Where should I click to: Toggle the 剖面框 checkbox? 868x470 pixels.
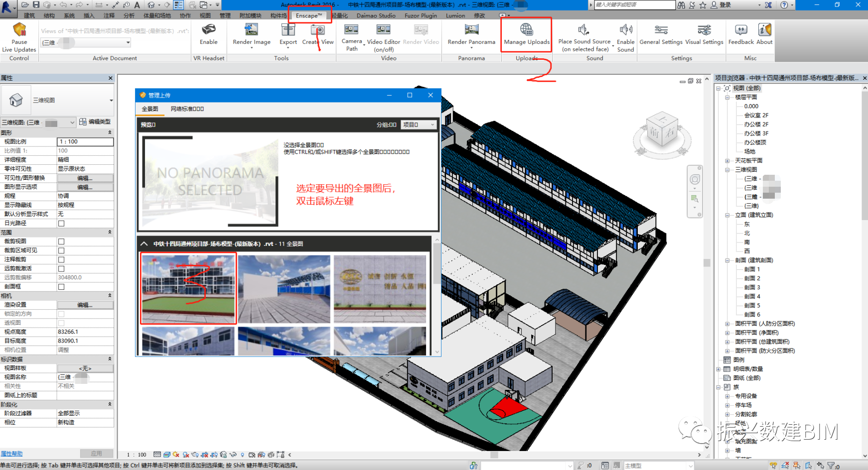coord(61,287)
